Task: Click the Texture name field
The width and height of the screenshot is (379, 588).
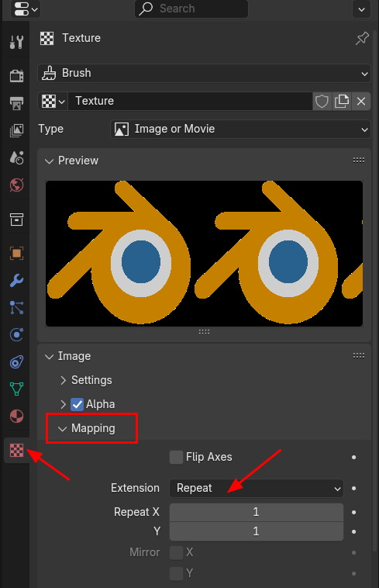Action: 190,102
